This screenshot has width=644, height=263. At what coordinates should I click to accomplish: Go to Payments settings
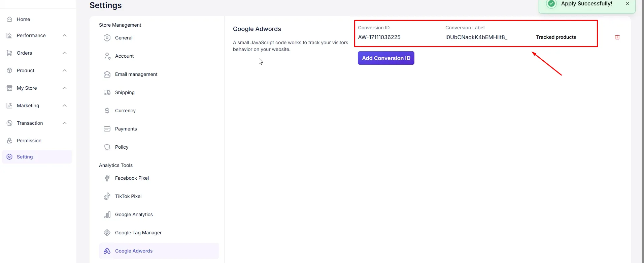tap(126, 129)
